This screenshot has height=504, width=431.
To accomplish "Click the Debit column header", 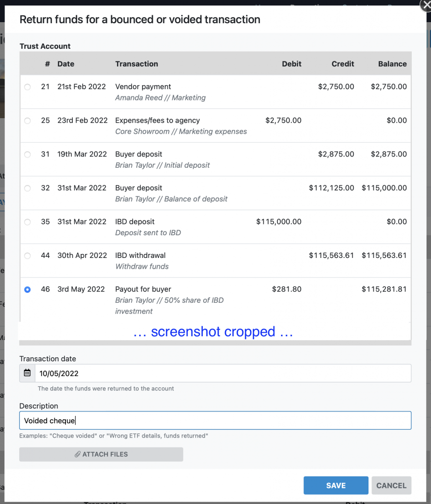I will click(x=291, y=64).
